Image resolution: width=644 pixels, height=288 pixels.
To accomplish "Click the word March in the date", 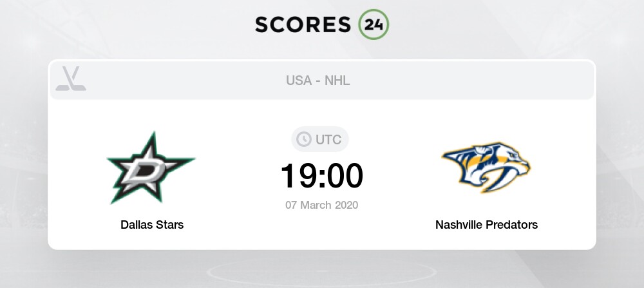I will pyautogui.click(x=316, y=205).
